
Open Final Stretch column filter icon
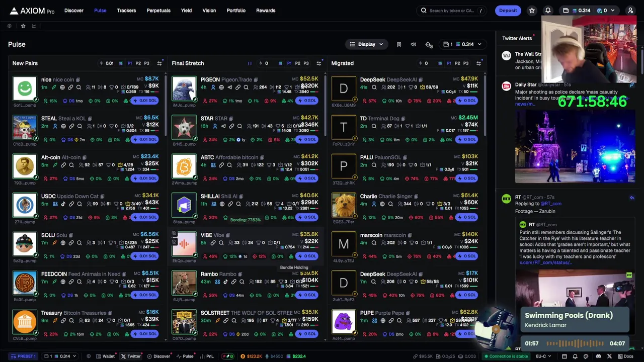click(x=319, y=63)
